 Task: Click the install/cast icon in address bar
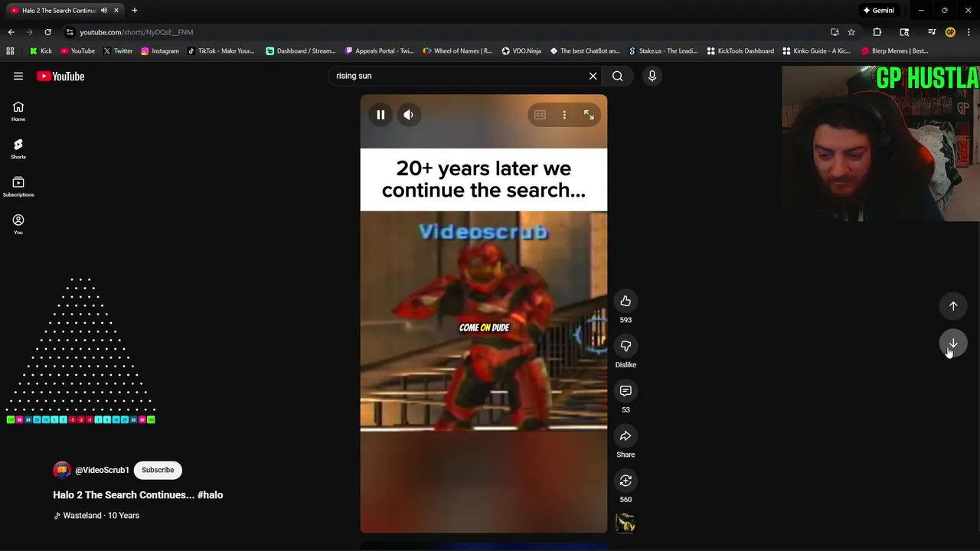835,32
